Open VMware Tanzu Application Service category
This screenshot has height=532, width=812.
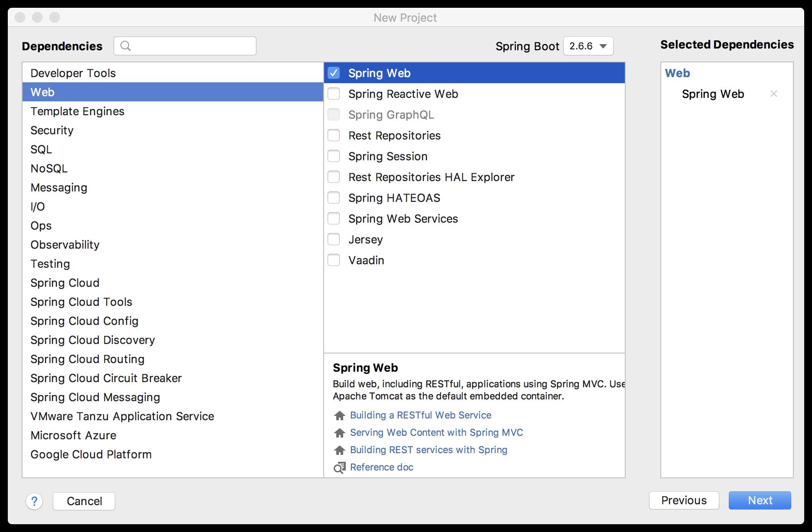click(x=173, y=416)
